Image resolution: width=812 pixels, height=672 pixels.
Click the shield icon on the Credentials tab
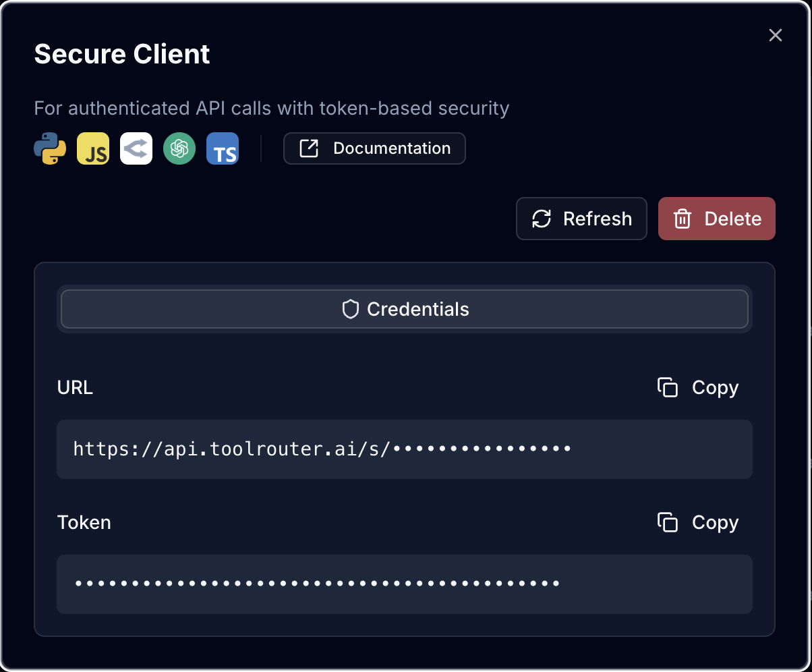(x=350, y=309)
